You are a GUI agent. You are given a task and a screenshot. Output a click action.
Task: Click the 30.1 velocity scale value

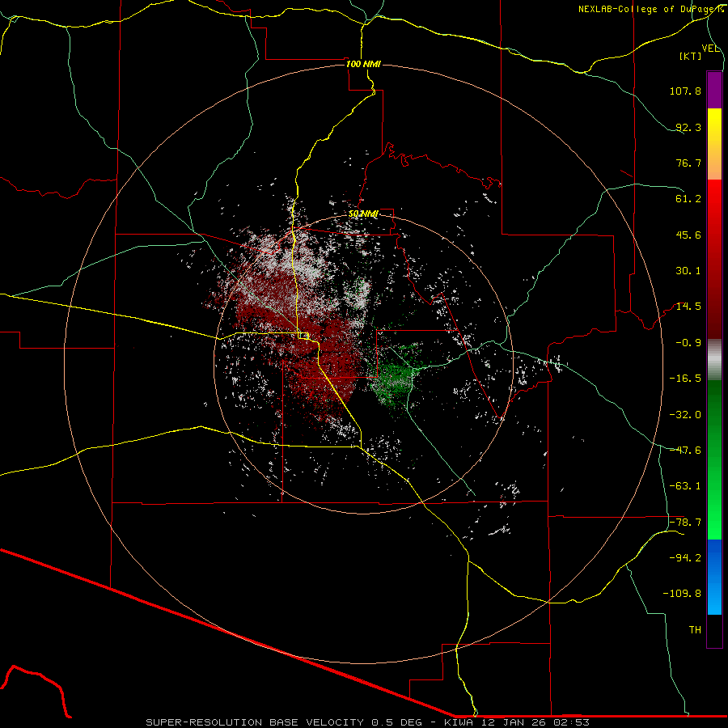(x=688, y=271)
